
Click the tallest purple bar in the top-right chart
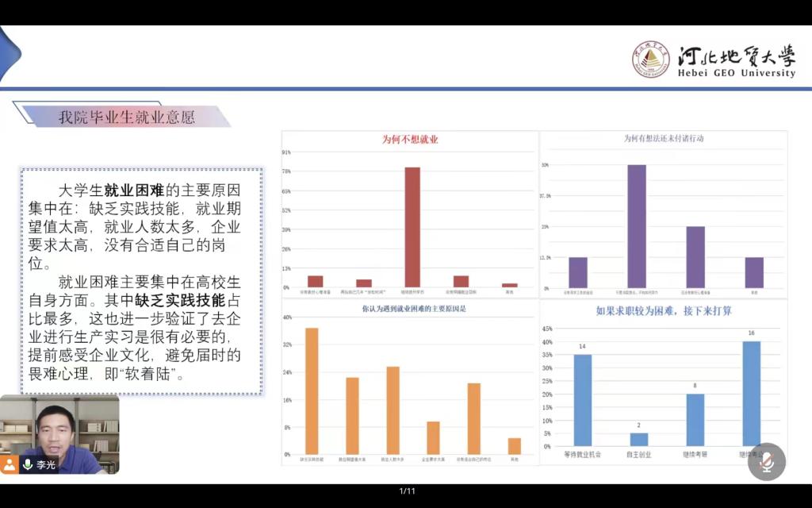(637, 226)
